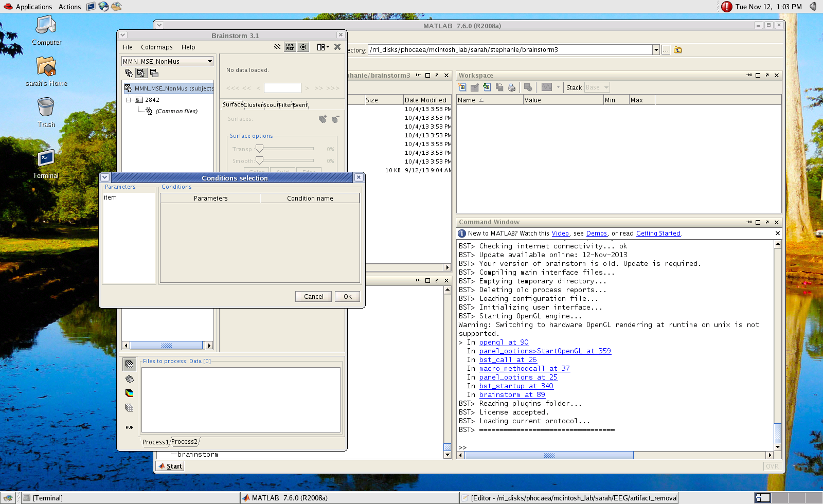The height and width of the screenshot is (504, 823).
Task: Select the process recordings data icon
Action: coord(130,364)
